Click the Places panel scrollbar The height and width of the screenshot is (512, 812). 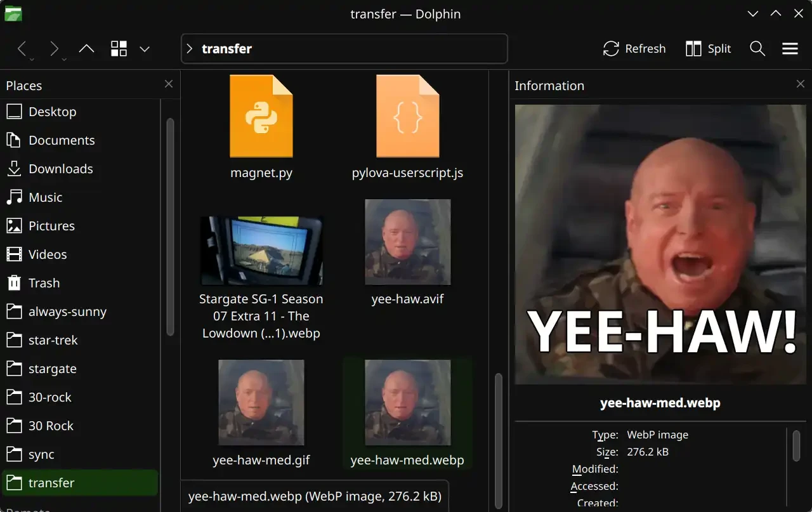coord(170,226)
